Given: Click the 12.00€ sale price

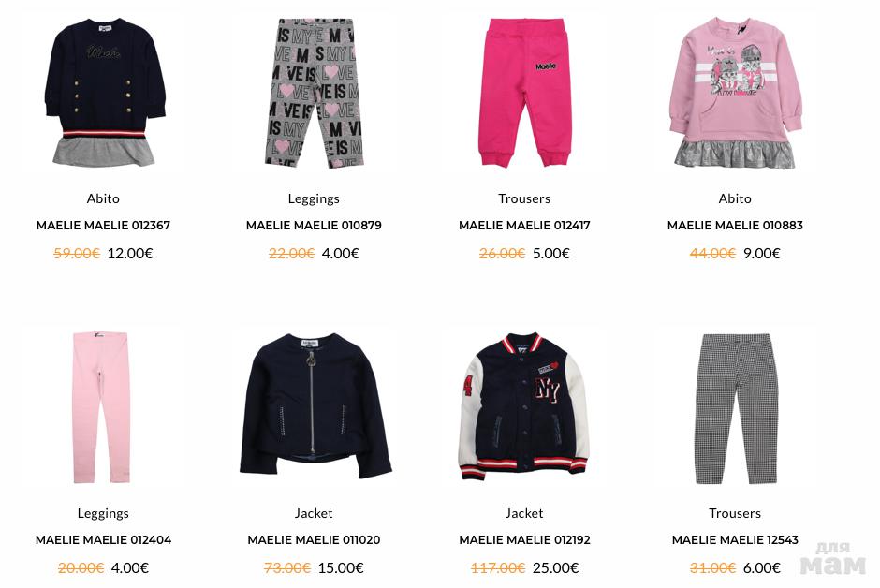Looking at the screenshot, I should coord(130,253).
